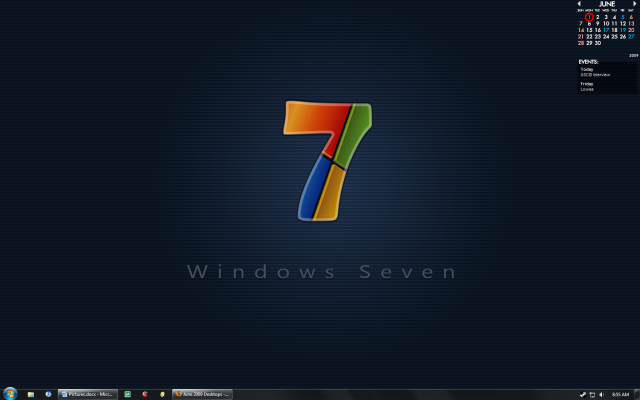Switch to the June 2009 Desktops Firefox window
Viewport: 640px width, 400px height.
[202, 394]
